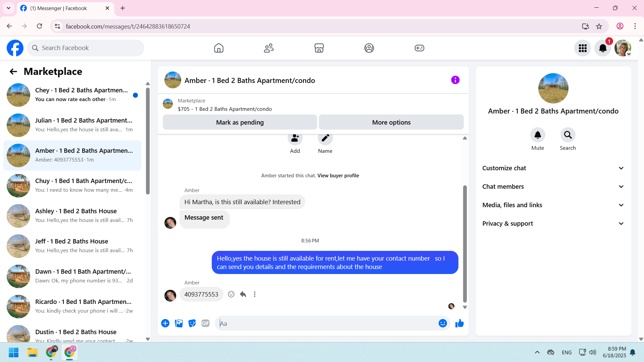Image resolution: width=644 pixels, height=362 pixels.
Task: Go back from Marketplace chats list
Action: click(x=13, y=72)
